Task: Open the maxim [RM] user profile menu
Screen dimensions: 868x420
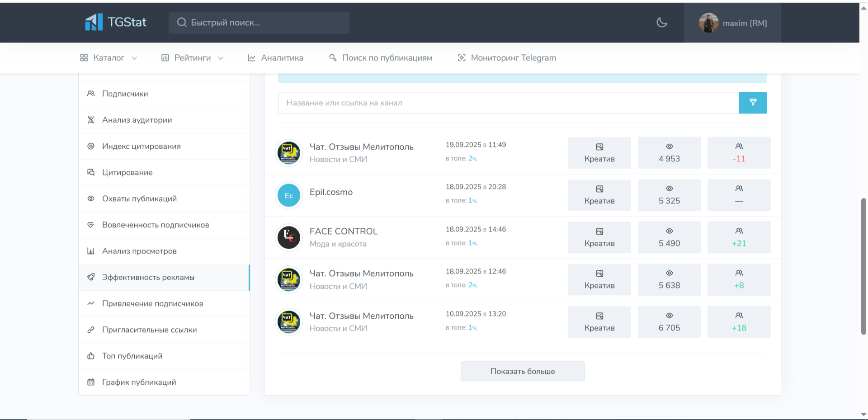Action: [x=732, y=23]
